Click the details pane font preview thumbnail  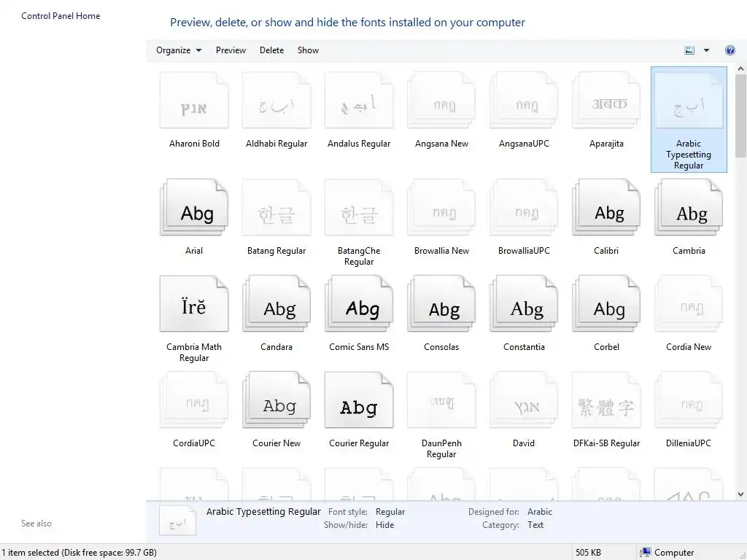(x=177, y=521)
